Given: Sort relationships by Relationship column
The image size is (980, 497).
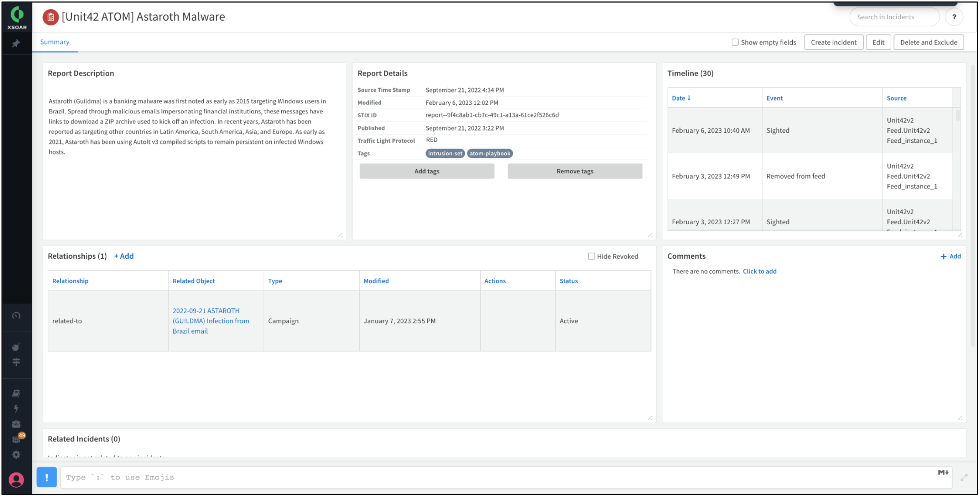Looking at the screenshot, I should pyautogui.click(x=71, y=281).
